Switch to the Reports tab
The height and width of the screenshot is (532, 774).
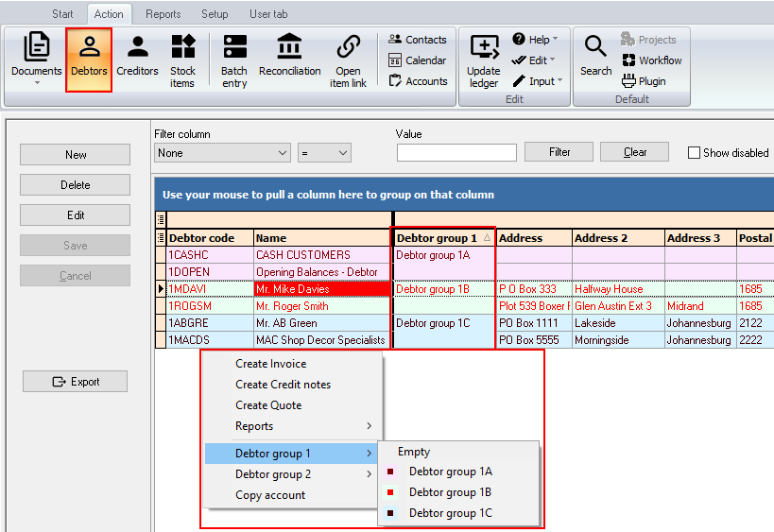coord(163,14)
